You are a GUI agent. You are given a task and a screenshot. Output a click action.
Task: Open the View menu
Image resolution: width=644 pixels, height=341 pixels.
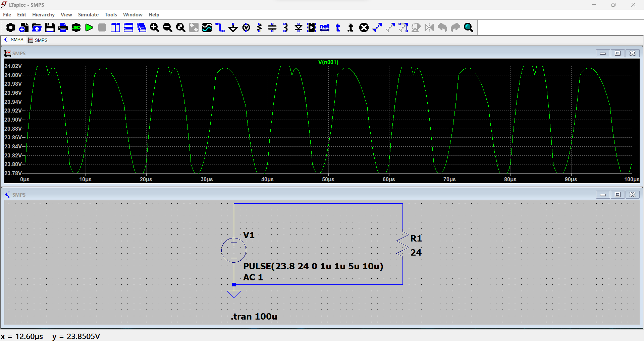(66, 15)
